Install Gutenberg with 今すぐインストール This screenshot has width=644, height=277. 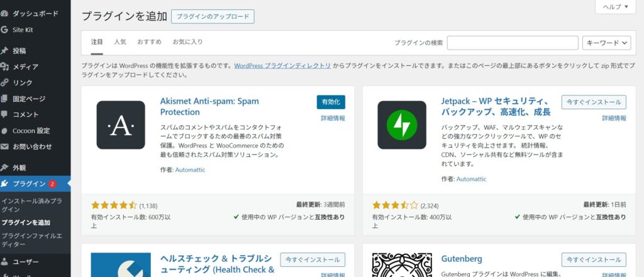(x=594, y=260)
